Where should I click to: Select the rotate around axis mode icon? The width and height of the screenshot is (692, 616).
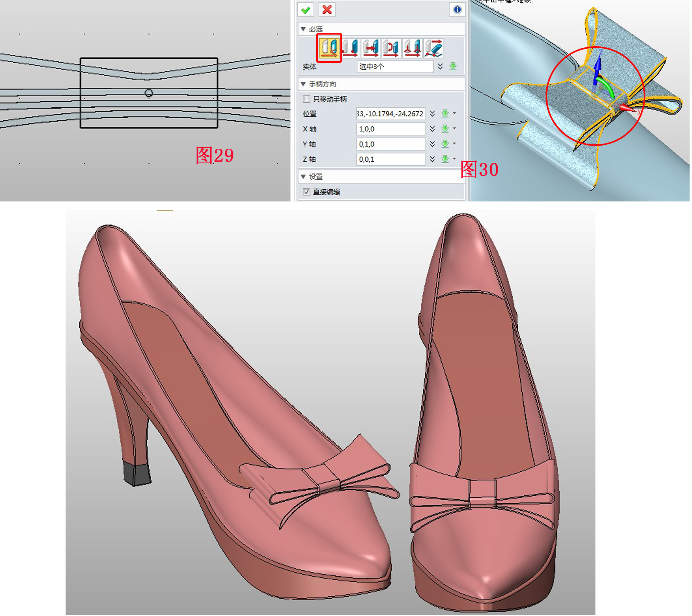[x=392, y=48]
